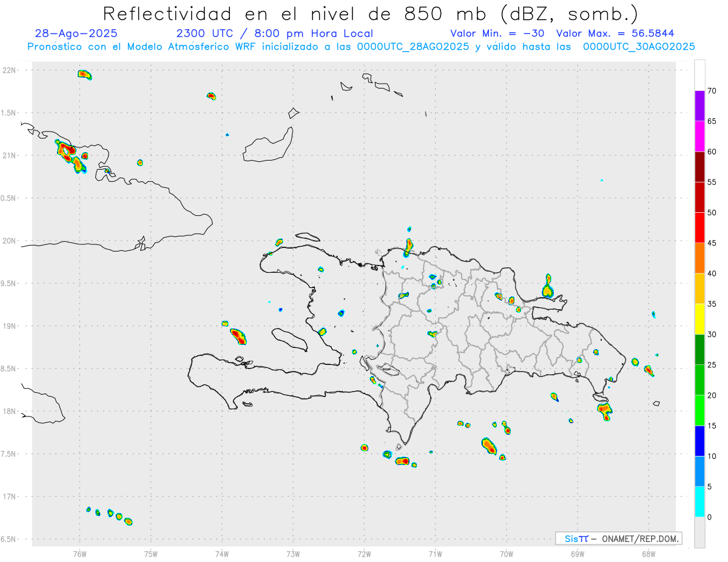
Task: Click the '71W' longitude label
Action: click(435, 554)
